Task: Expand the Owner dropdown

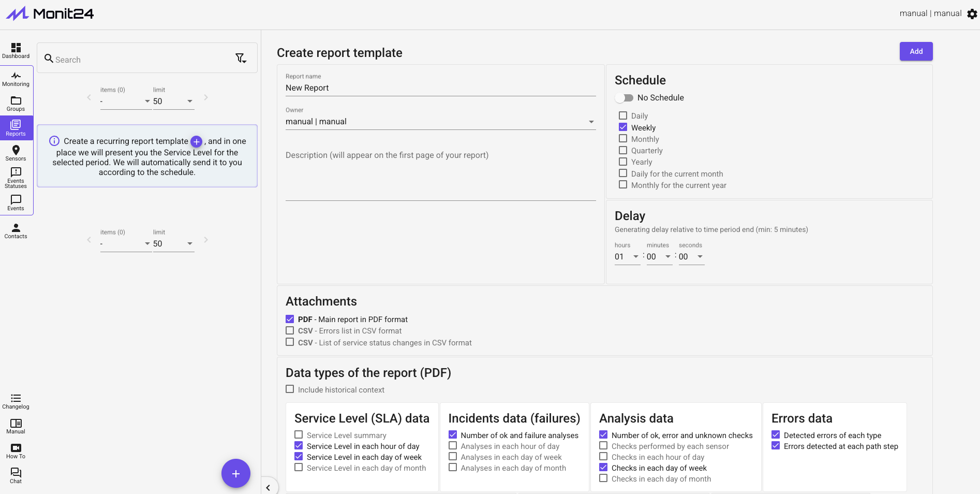Action: click(x=591, y=122)
